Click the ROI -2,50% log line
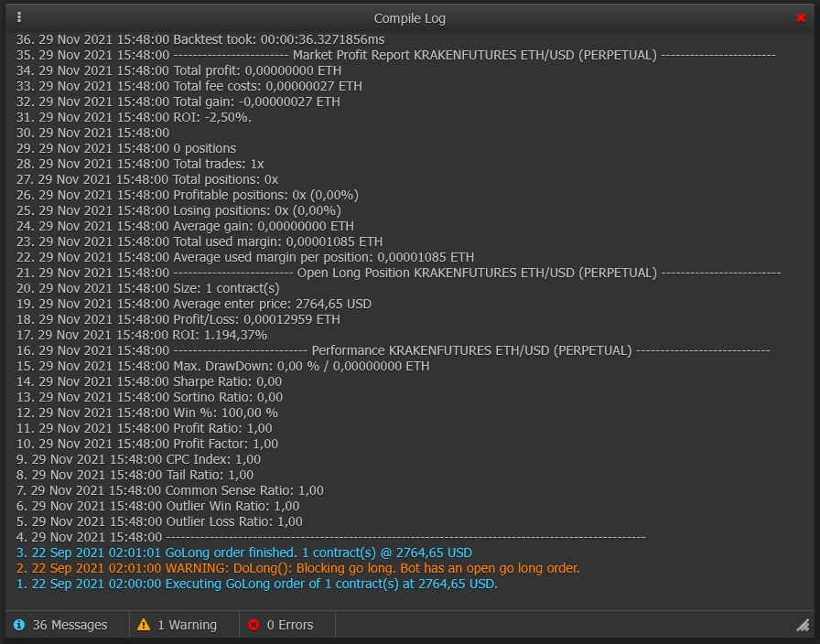 tap(134, 117)
